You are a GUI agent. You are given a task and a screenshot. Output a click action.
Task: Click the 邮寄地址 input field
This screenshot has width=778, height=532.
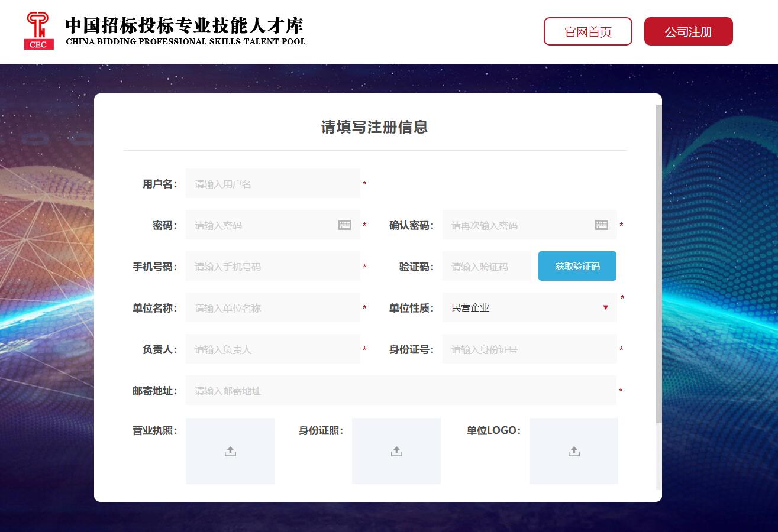point(401,391)
